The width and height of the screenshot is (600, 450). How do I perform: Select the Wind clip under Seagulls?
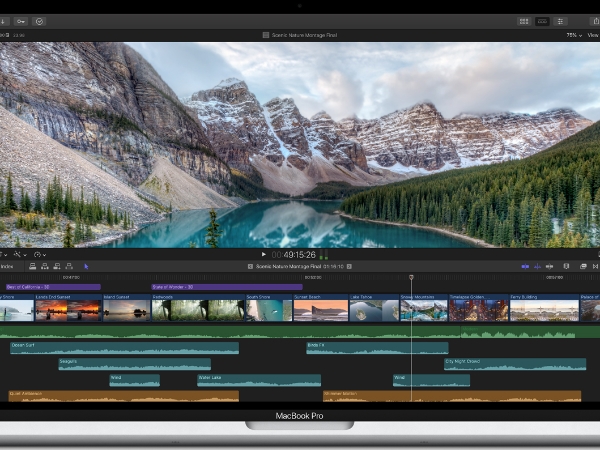click(135, 380)
